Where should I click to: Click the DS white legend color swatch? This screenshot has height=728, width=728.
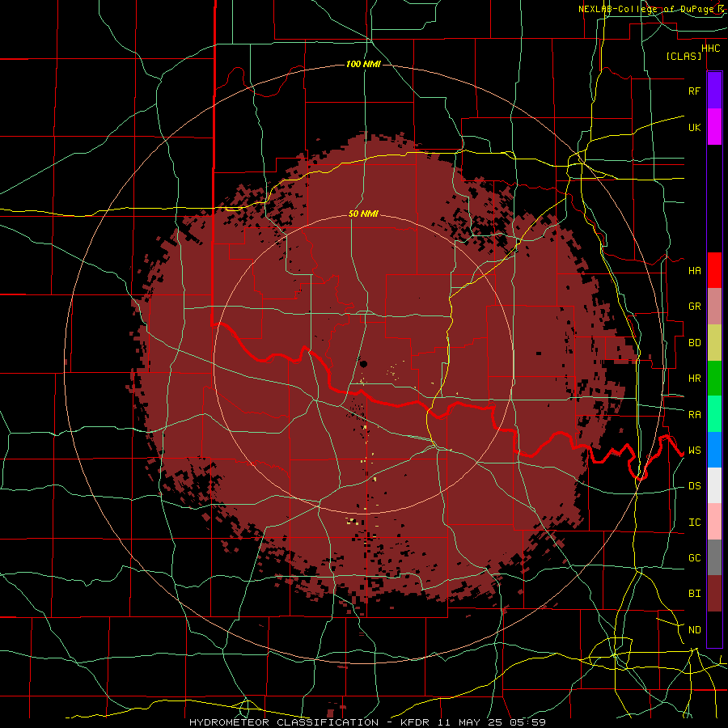[714, 485]
